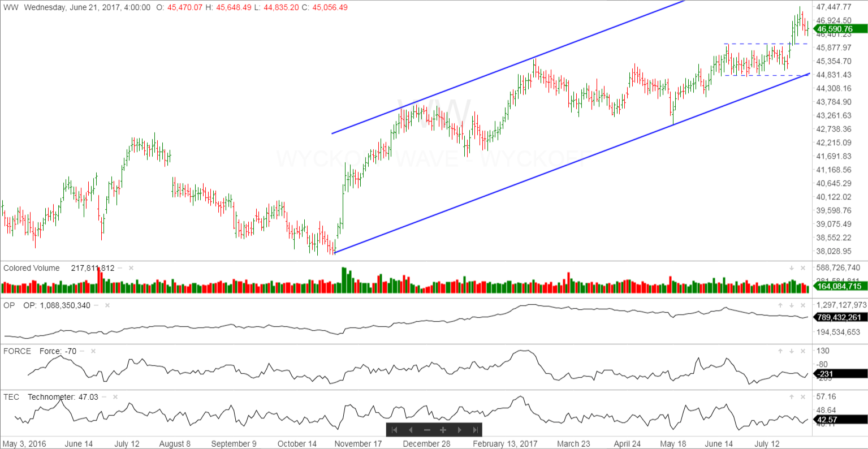868x449 pixels.
Task: Jump to the first bar in chart navigation
Action: 395,430
